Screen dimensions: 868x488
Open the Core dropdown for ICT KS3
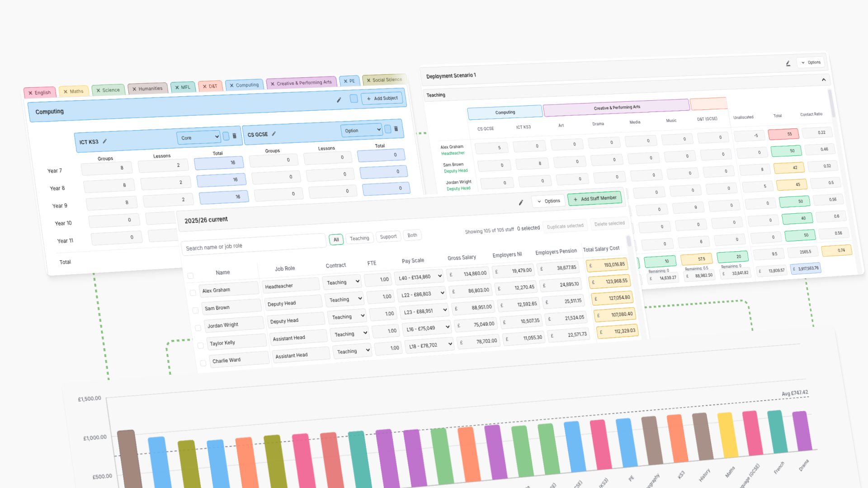198,137
